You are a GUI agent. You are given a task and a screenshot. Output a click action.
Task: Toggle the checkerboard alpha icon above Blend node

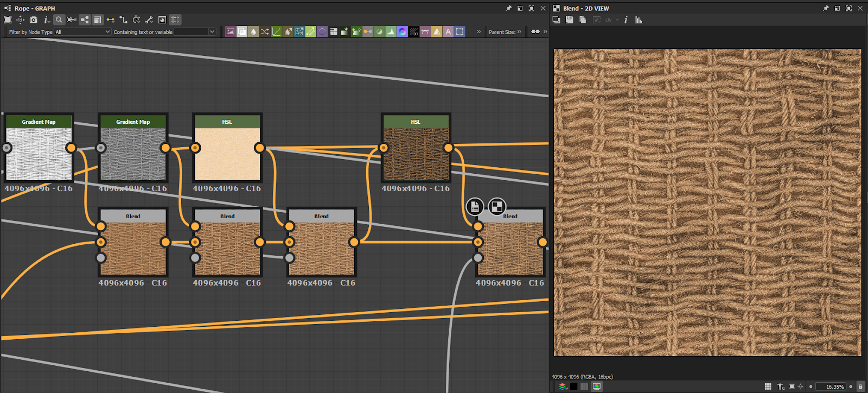(496, 206)
